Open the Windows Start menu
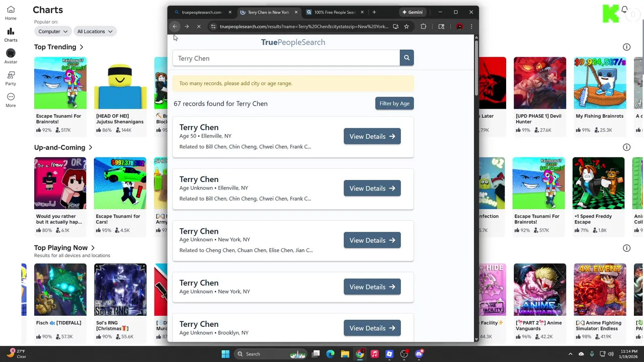Viewport: 644px width, 362px height. coord(225,354)
